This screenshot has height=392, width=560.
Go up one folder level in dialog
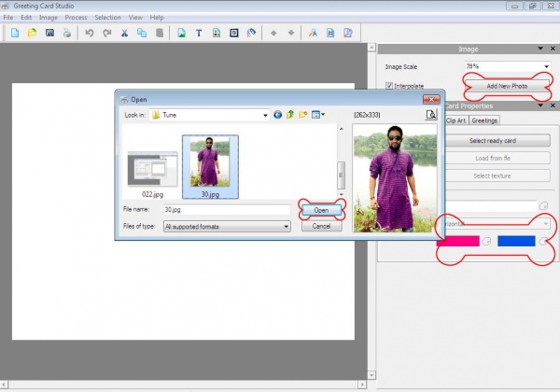point(290,115)
